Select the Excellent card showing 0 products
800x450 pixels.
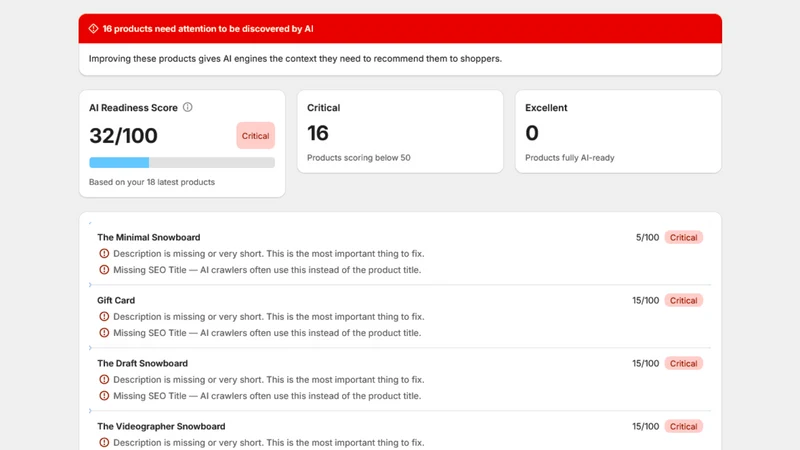(x=618, y=132)
